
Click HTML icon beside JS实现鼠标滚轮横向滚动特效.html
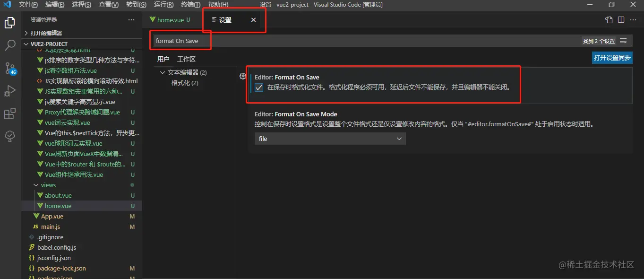coord(40,81)
